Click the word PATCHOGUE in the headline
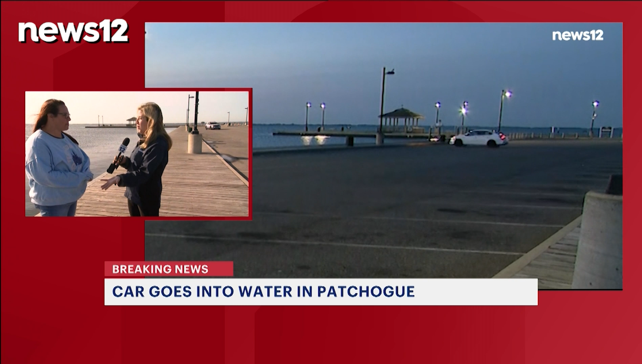642x364 pixels. tap(366, 292)
